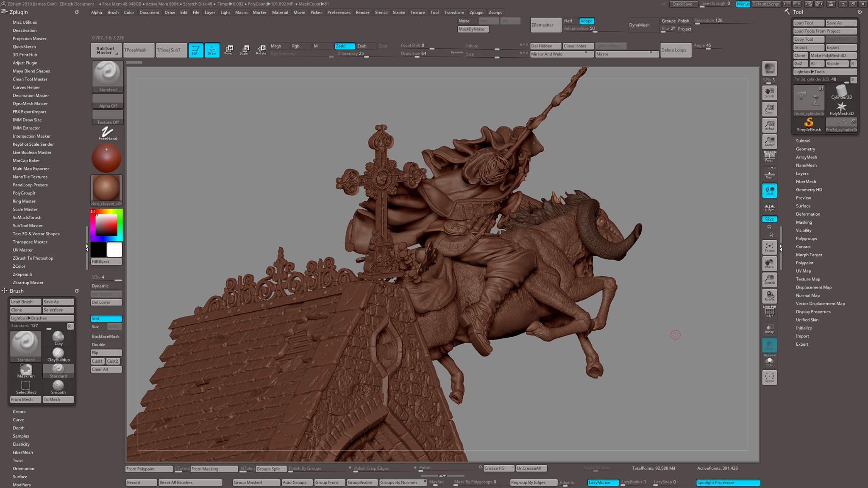Expand the brush Modifiers section
868x488 pixels.
pos(22,485)
